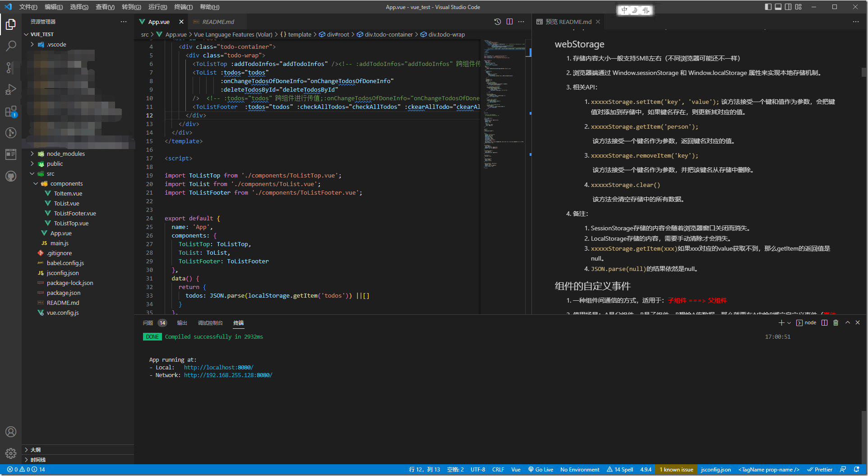Open more actions for the editor group
The width and height of the screenshot is (868, 476).
point(521,22)
